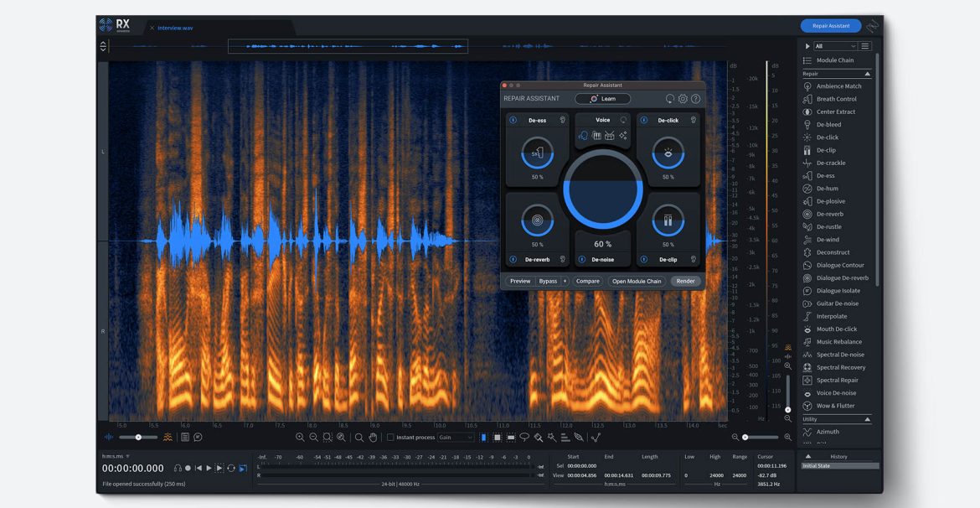Select musical instrument type in Voice panel
The height and width of the screenshot is (508, 980).
coord(596,136)
